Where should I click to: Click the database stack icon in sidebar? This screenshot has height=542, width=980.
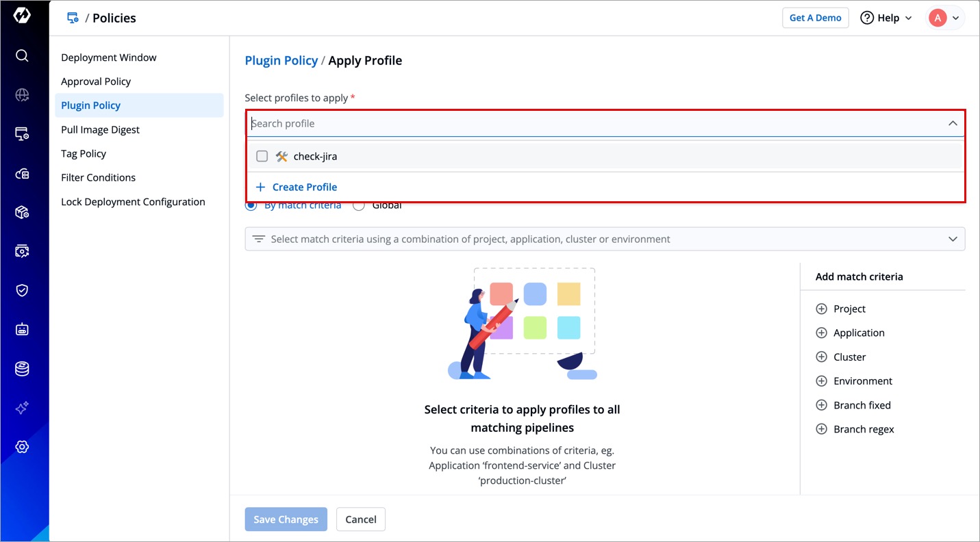click(22, 369)
